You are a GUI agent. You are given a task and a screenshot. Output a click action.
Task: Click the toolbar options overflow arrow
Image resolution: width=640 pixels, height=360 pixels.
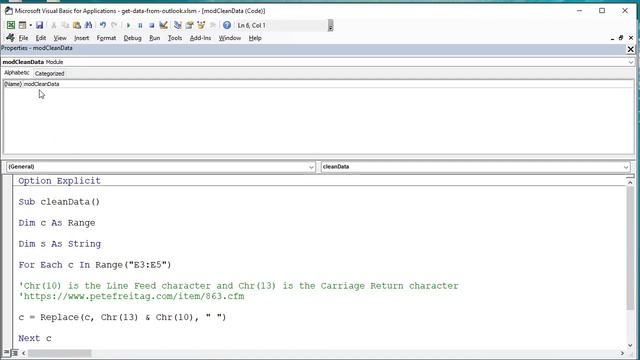(330, 25)
